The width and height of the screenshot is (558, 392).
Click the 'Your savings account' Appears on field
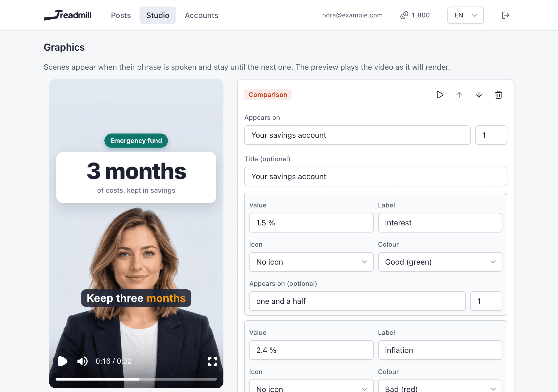point(357,135)
